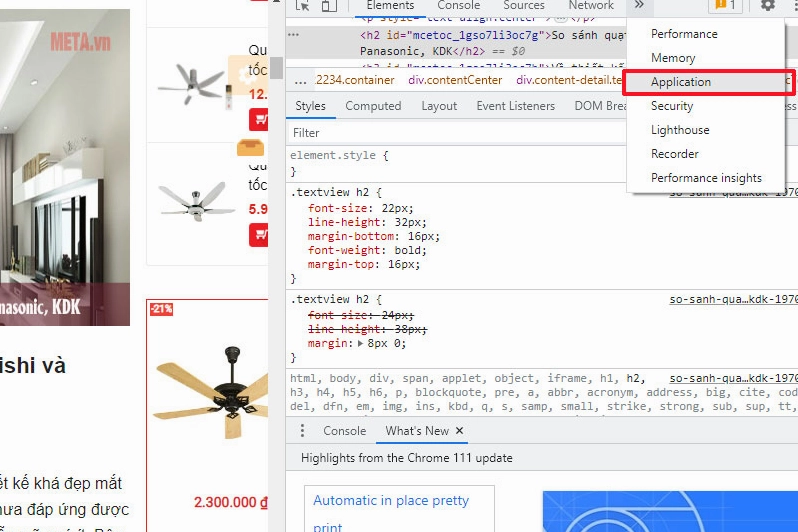Open the Layout sub-tab
798x532 pixels.
(439, 106)
